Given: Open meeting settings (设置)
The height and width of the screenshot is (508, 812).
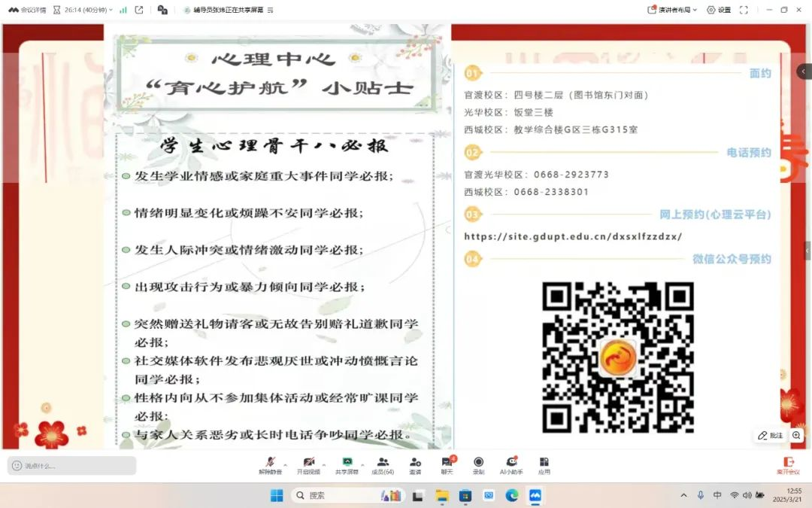Looking at the screenshot, I should 720,10.
